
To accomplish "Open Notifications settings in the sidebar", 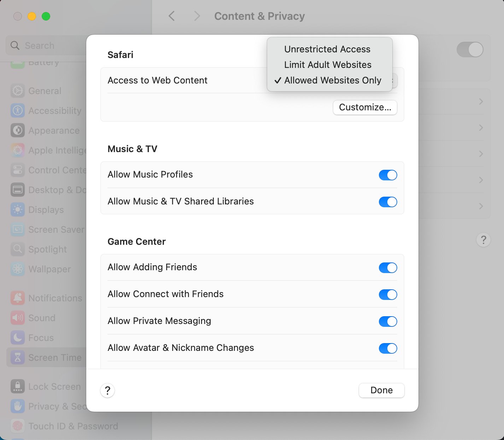I will (x=47, y=298).
